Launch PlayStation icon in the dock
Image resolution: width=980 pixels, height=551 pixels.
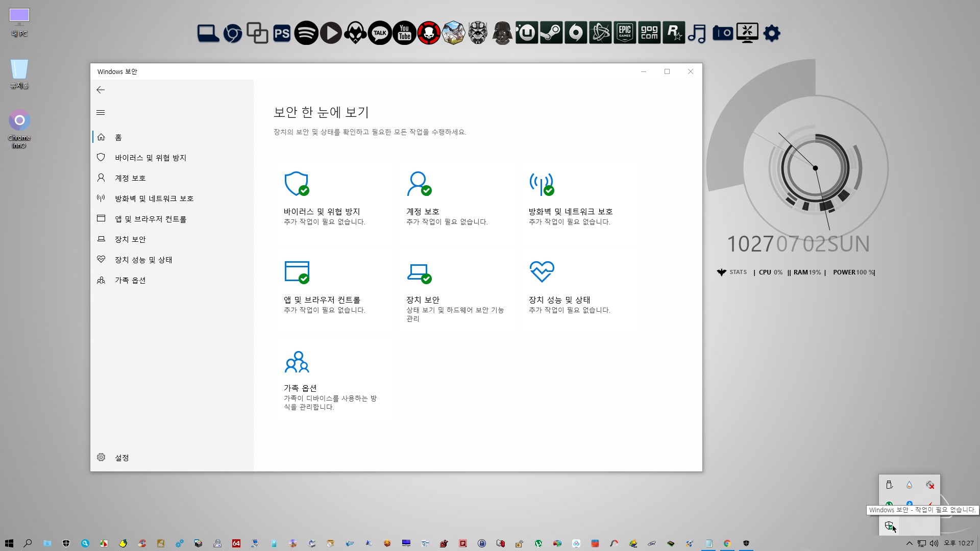[282, 33]
